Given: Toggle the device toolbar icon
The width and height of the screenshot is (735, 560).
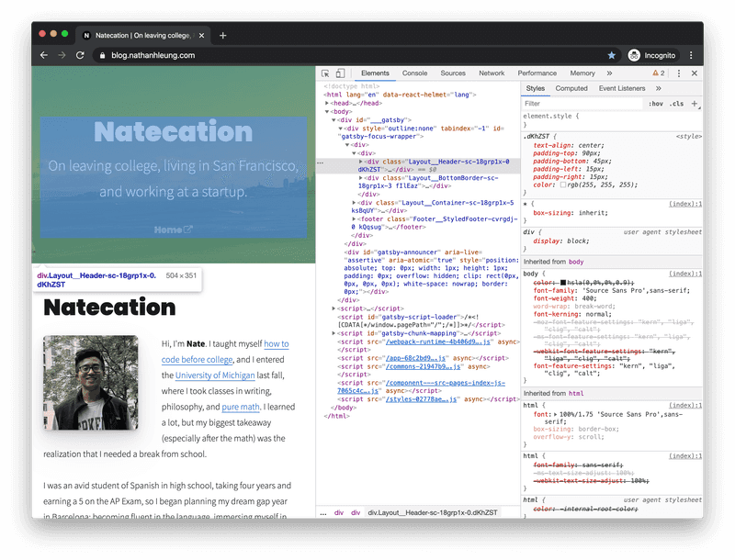Looking at the screenshot, I should 340,73.
